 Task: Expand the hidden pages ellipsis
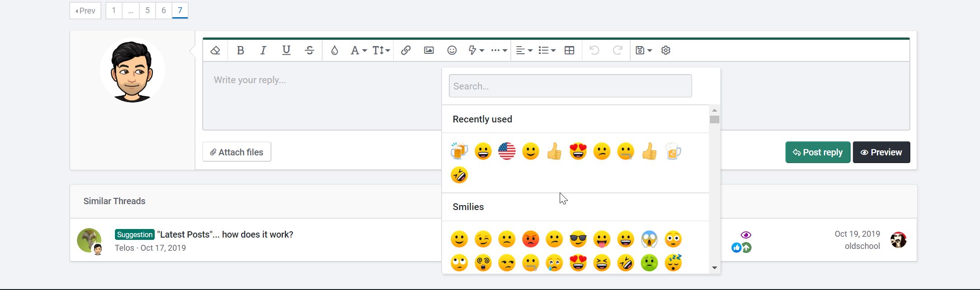(x=131, y=10)
